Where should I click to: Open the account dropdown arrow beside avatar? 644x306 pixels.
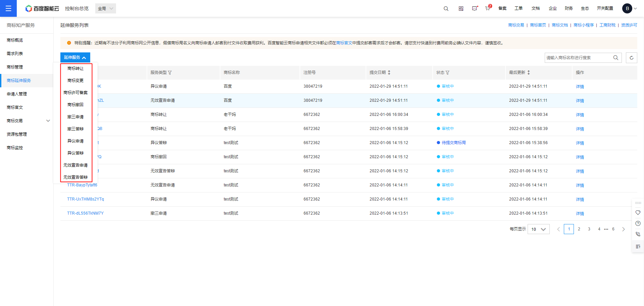point(635,8)
